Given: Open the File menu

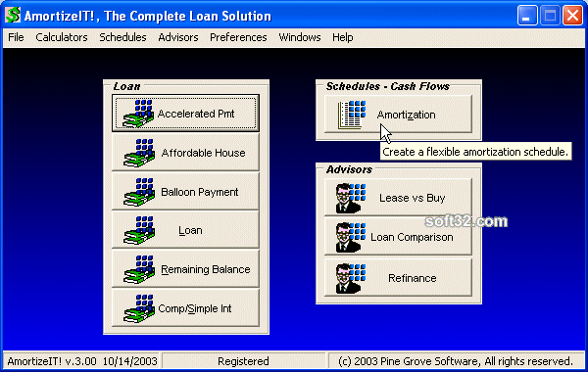Looking at the screenshot, I should tap(16, 37).
